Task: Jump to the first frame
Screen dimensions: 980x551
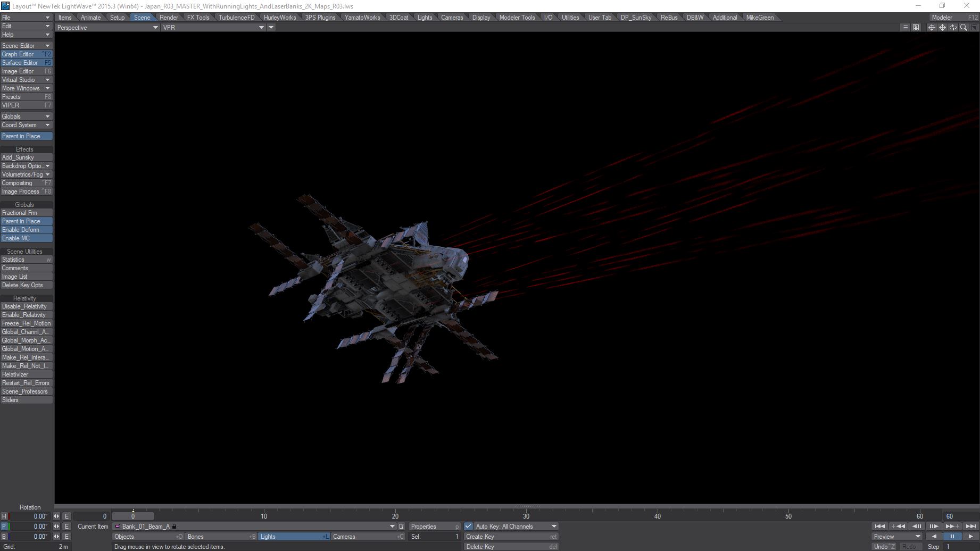Action: click(x=879, y=527)
